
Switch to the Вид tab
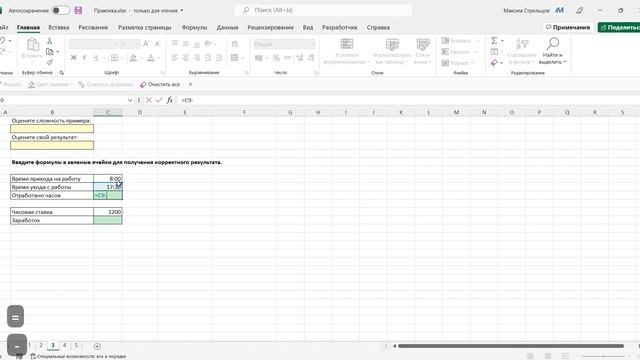tap(308, 27)
